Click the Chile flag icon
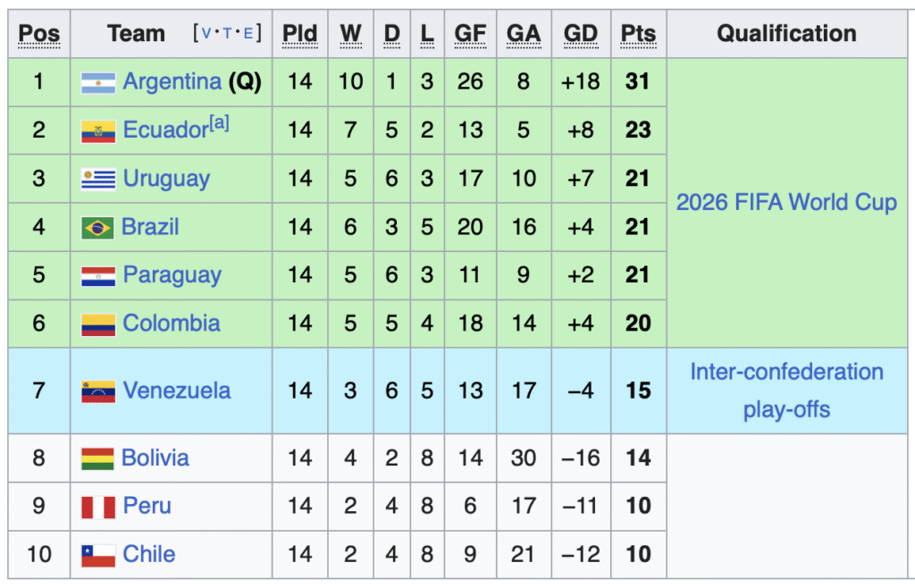 coord(98,555)
